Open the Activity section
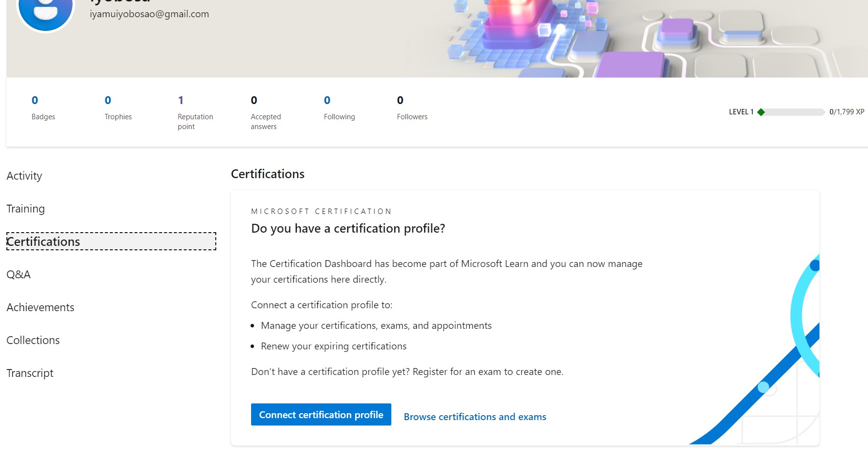868x452 pixels. 25,176
